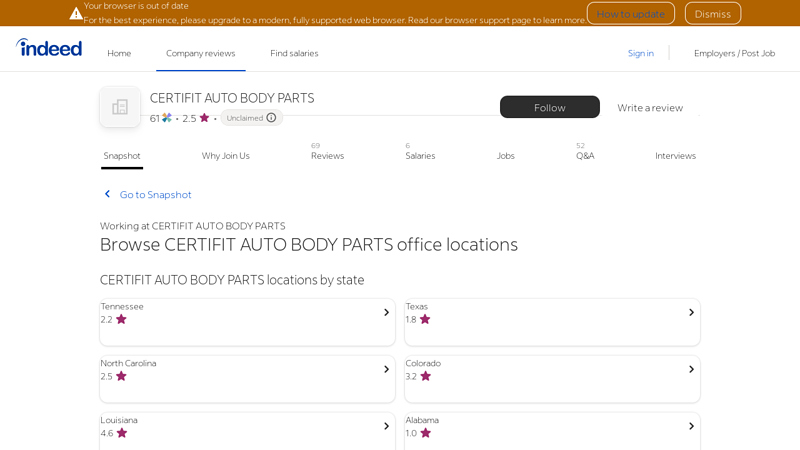Click the Louisiana rating star
Image resolution: width=800 pixels, height=450 pixels.
tap(121, 433)
